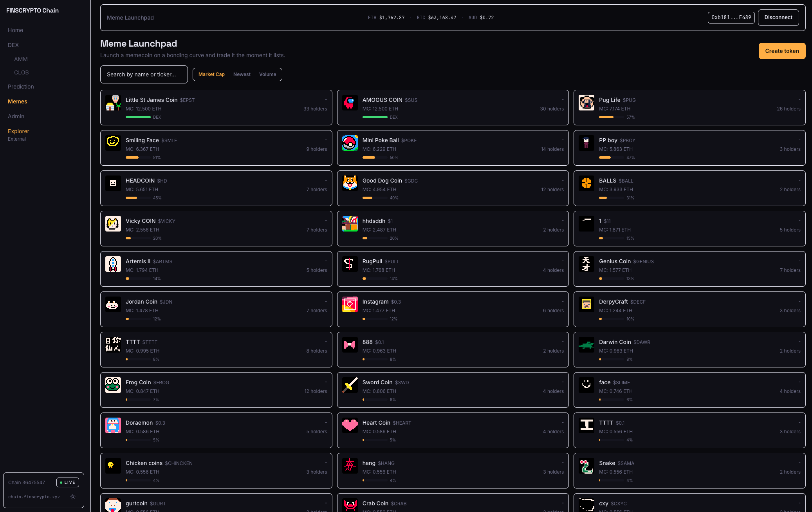The image size is (812, 512).
Task: Click the Pug Life 57% progress bar
Action: [x=612, y=117]
